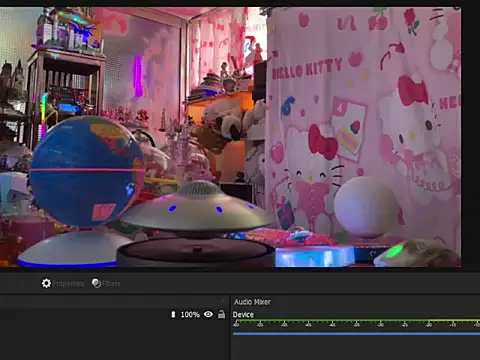
Task: Open the source Filters
Action: pyautogui.click(x=106, y=283)
